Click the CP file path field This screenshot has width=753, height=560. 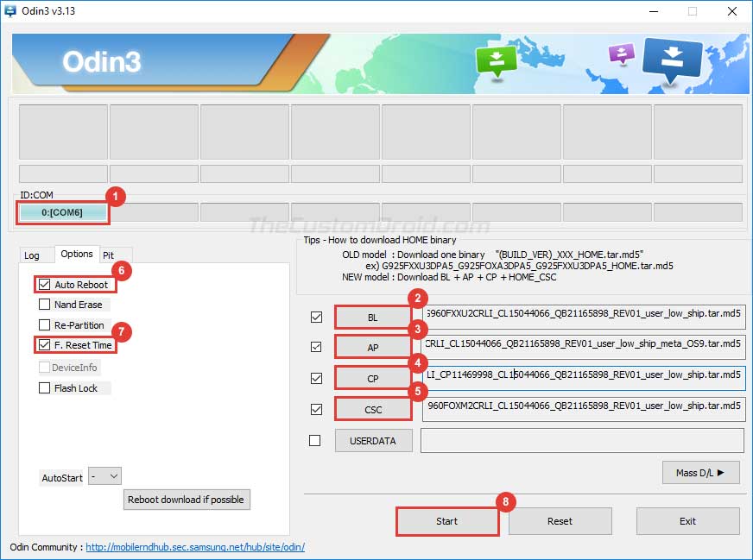click(x=584, y=378)
